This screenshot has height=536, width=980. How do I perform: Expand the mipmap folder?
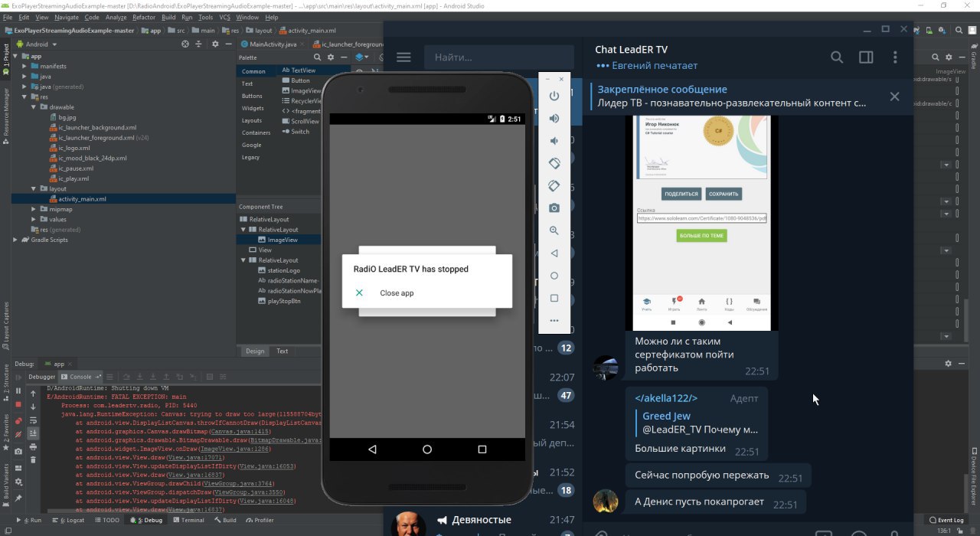[33, 209]
